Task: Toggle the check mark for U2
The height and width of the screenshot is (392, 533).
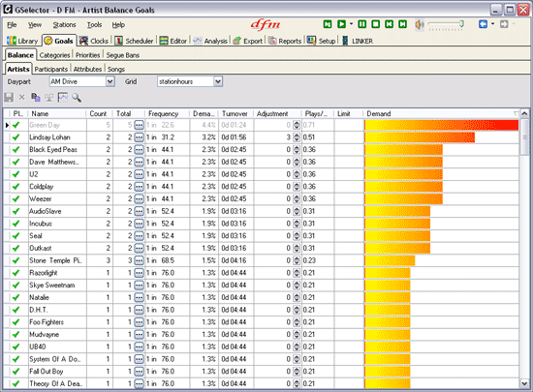Action: (x=16, y=174)
